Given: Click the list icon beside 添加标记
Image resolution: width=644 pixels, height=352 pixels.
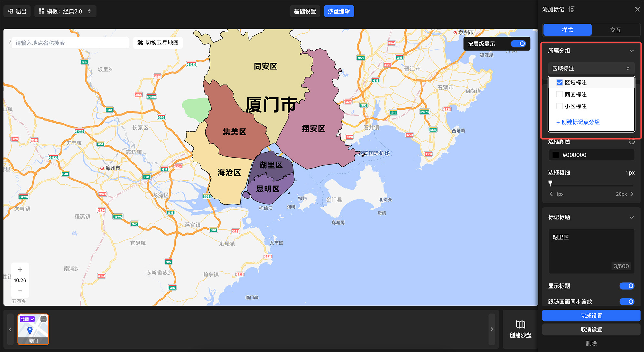Looking at the screenshot, I should (x=572, y=9).
